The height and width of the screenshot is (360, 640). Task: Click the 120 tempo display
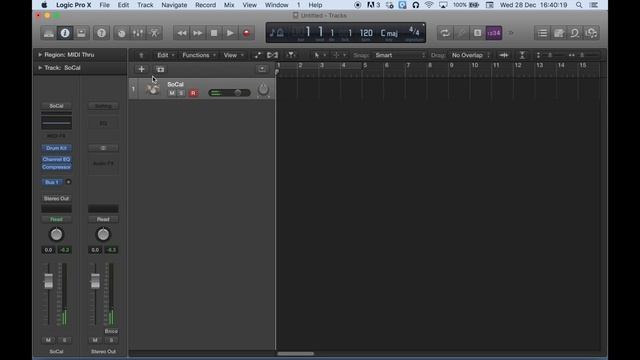366,33
